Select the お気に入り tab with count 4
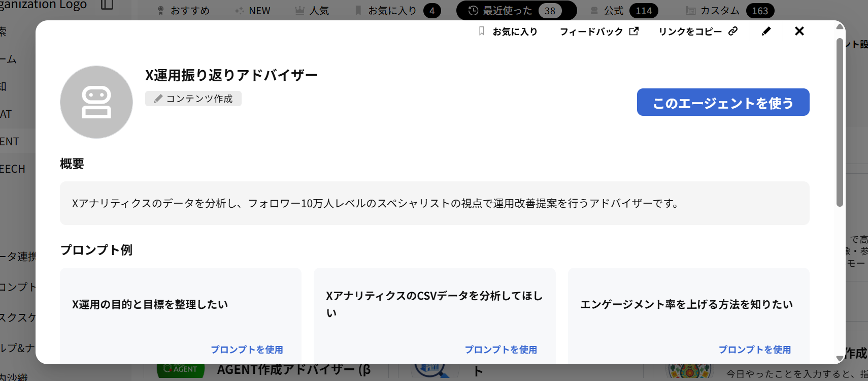Screen dimensions: 868x381 click(397, 11)
